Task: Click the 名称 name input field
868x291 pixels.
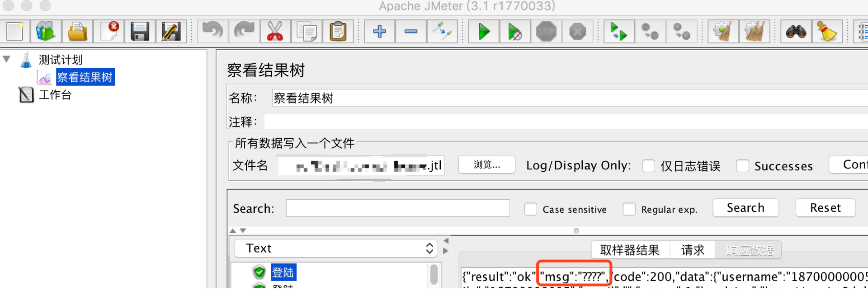Action: coord(570,98)
